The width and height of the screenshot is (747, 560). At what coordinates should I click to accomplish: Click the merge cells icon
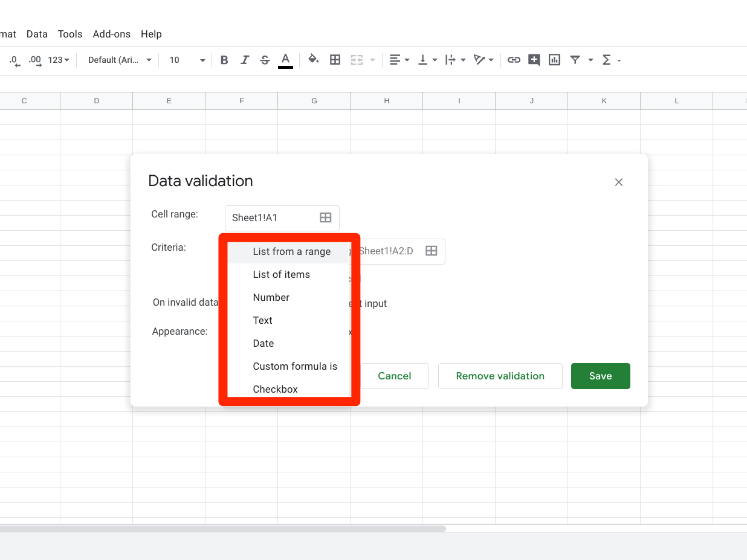coord(357,60)
